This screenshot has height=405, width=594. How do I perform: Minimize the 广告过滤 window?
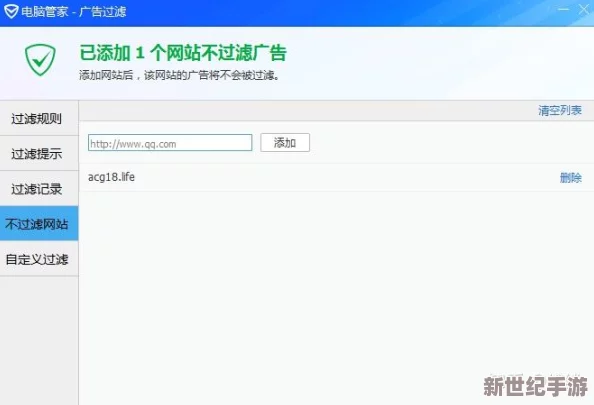tap(563, 9)
